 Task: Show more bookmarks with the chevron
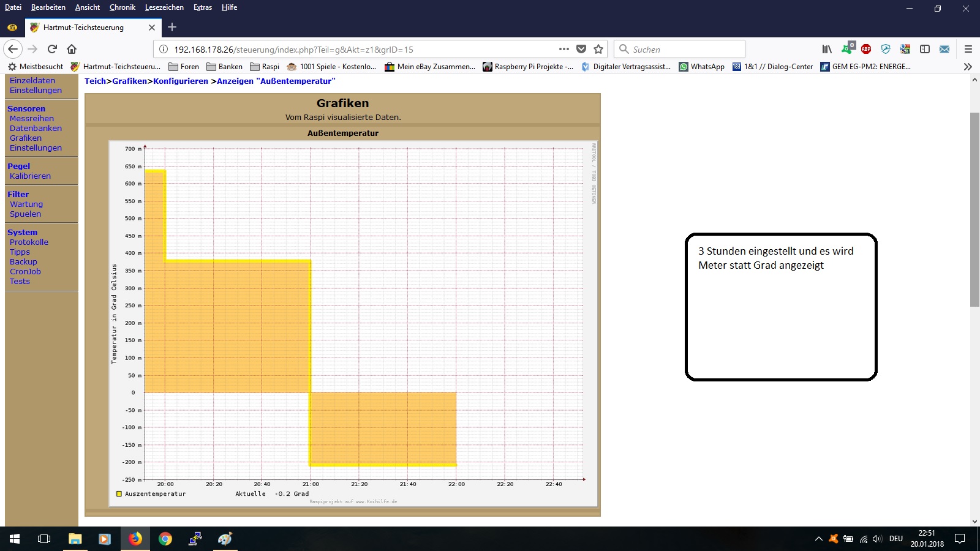pos(968,67)
